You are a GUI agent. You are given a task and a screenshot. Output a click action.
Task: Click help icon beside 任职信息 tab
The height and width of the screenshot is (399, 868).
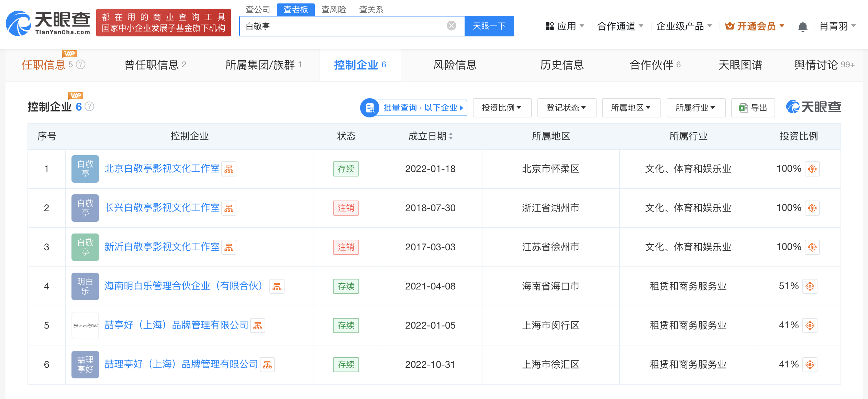[80, 65]
